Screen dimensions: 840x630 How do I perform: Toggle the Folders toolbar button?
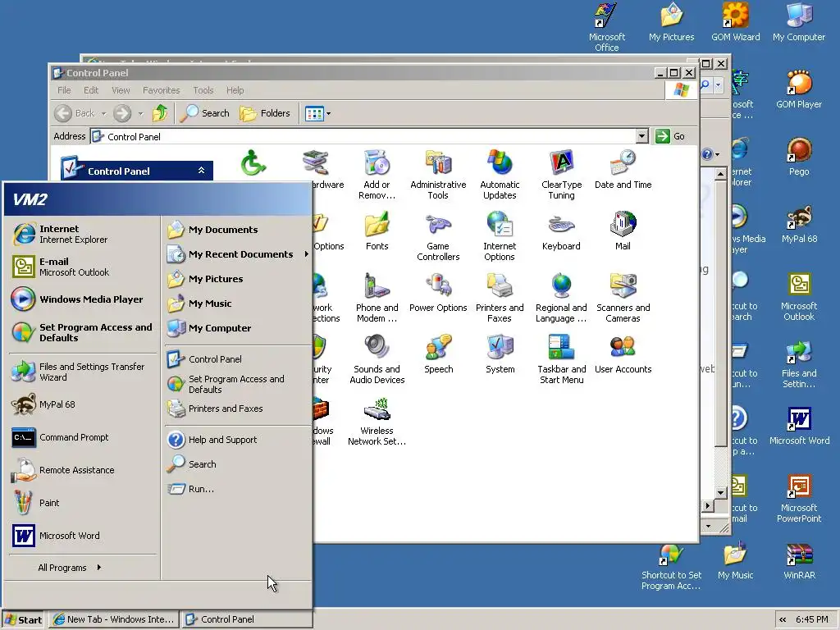click(265, 113)
